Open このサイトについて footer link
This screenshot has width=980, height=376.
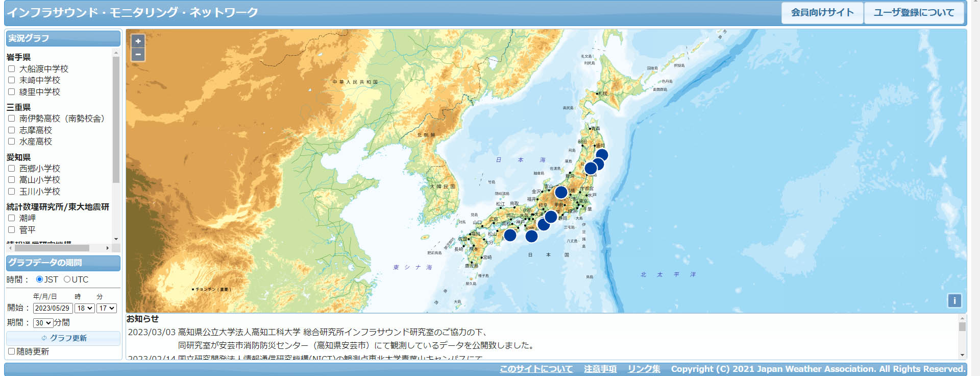pyautogui.click(x=536, y=369)
